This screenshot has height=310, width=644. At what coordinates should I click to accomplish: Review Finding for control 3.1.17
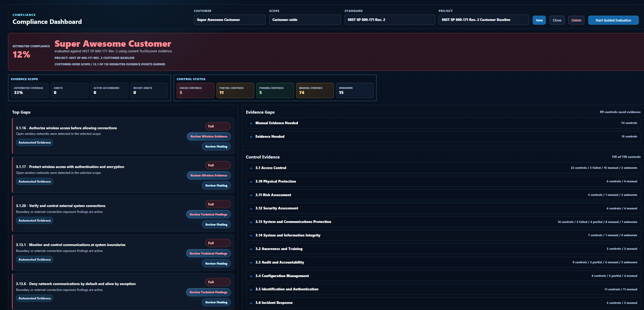pyautogui.click(x=216, y=186)
